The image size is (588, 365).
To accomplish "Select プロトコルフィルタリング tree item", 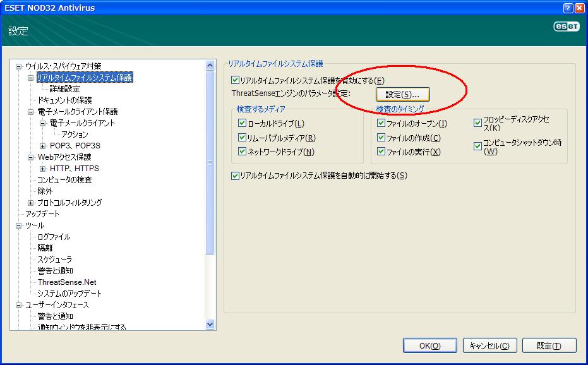I will [x=69, y=203].
